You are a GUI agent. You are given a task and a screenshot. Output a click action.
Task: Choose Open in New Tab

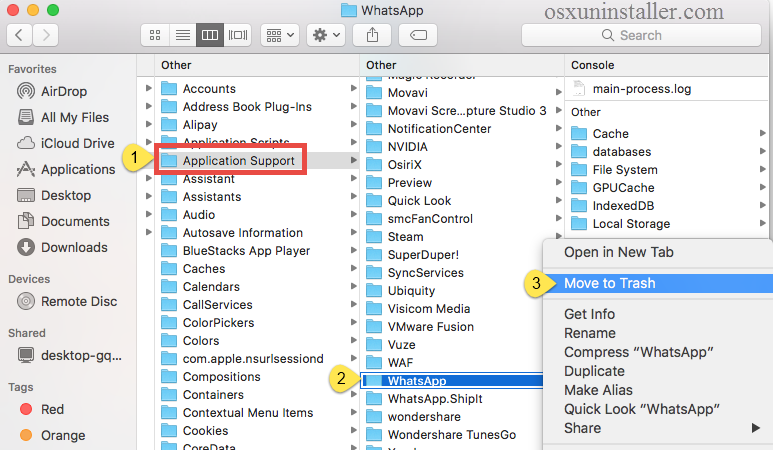tap(619, 252)
